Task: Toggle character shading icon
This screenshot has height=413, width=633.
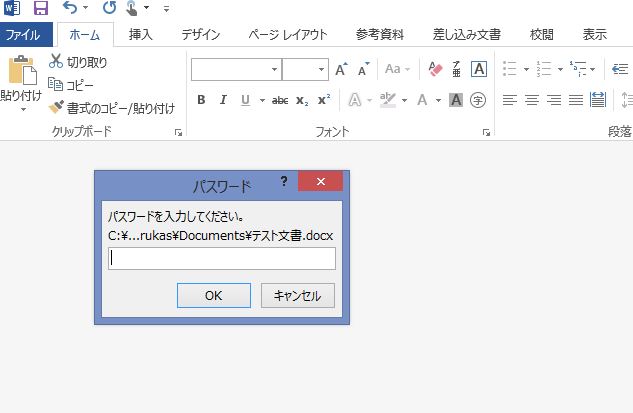Action: 456,100
